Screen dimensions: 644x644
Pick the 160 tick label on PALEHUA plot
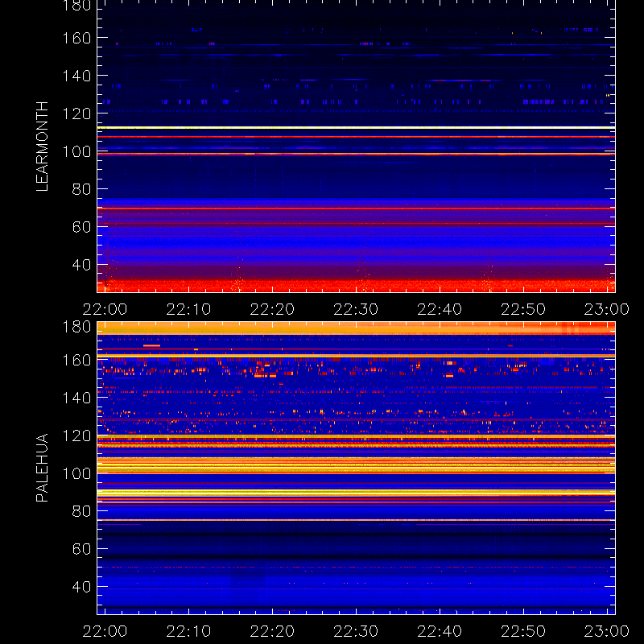tap(76, 360)
